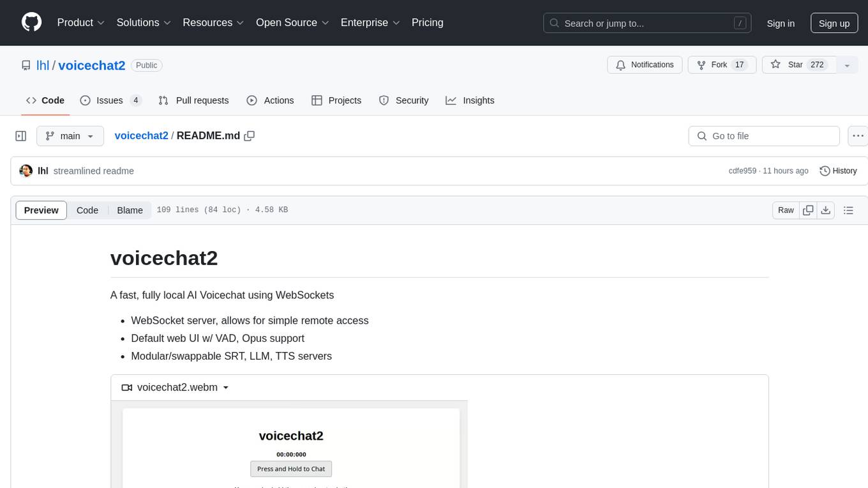
Task: Switch to the Pull requests tab
Action: pyautogui.click(x=193, y=100)
